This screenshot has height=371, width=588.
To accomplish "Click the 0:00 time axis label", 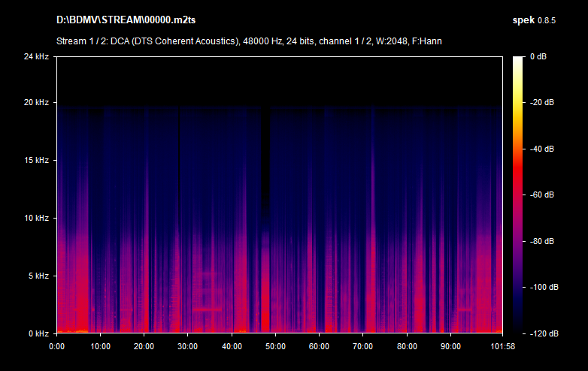I will tap(57, 346).
